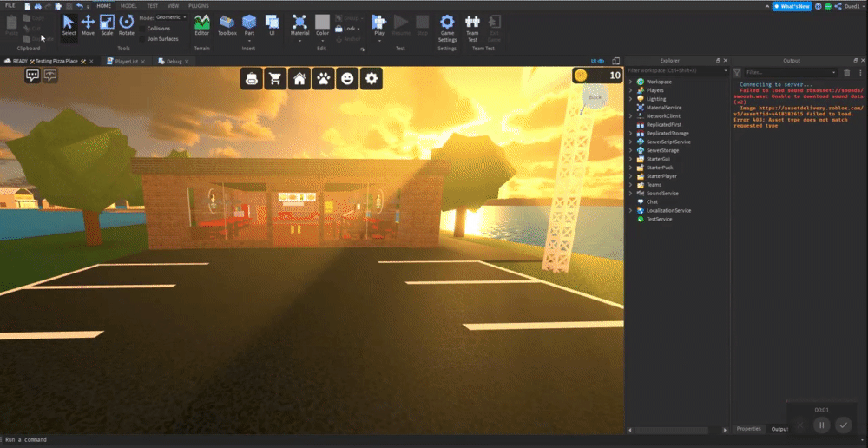The width and height of the screenshot is (868, 448).
Task: Open the Play button dropdown arrow
Action: pyautogui.click(x=379, y=41)
